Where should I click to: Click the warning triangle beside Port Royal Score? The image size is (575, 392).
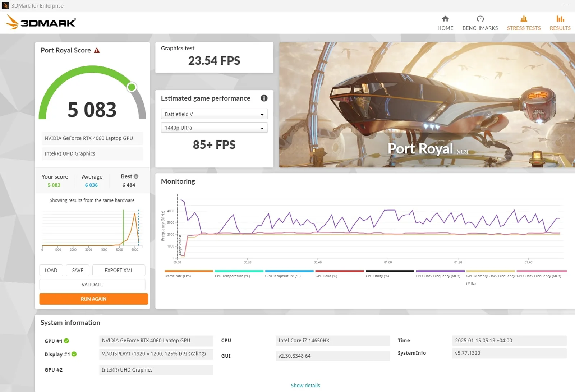[97, 51]
